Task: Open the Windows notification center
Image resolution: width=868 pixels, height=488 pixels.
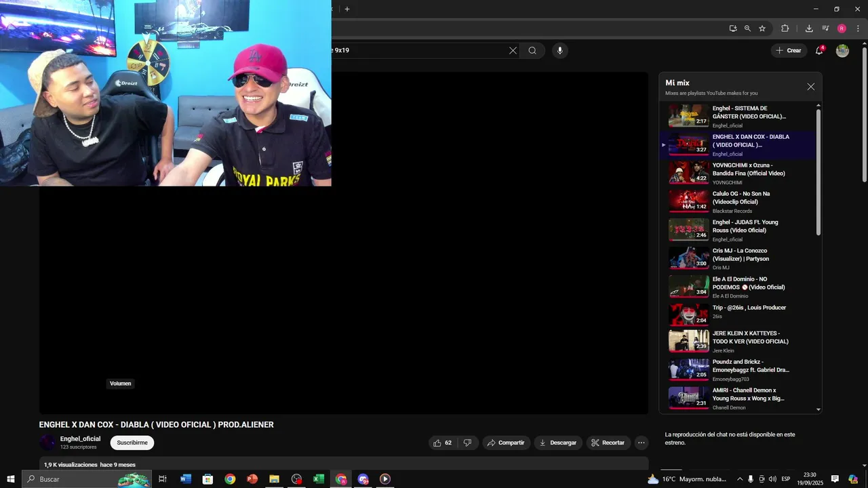Action: click(835, 479)
